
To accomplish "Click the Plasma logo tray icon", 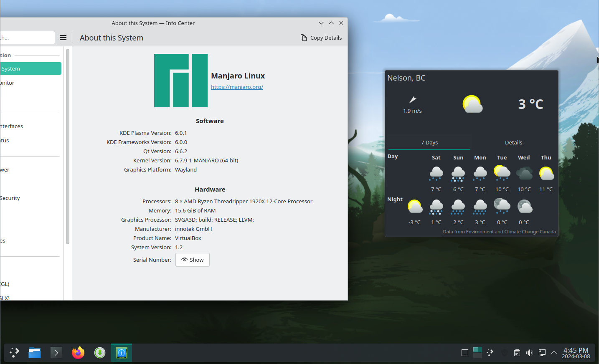I will [490, 353].
